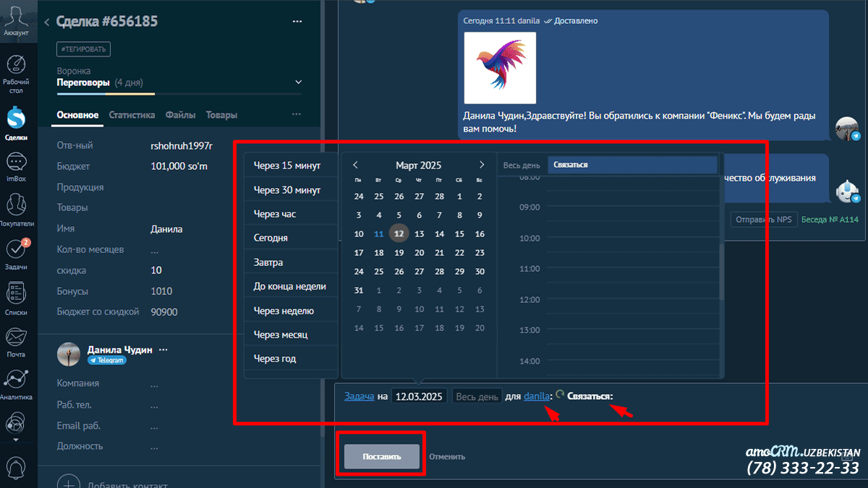Screen dimensions: 868x488
Task: Open three-dot menu next to Данила Чудин
Action: [163, 349]
